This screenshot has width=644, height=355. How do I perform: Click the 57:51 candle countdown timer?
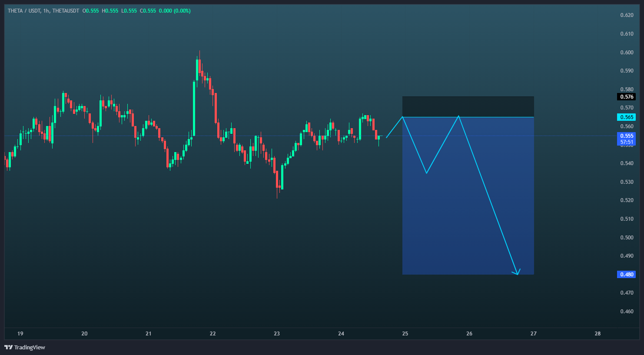click(x=627, y=142)
